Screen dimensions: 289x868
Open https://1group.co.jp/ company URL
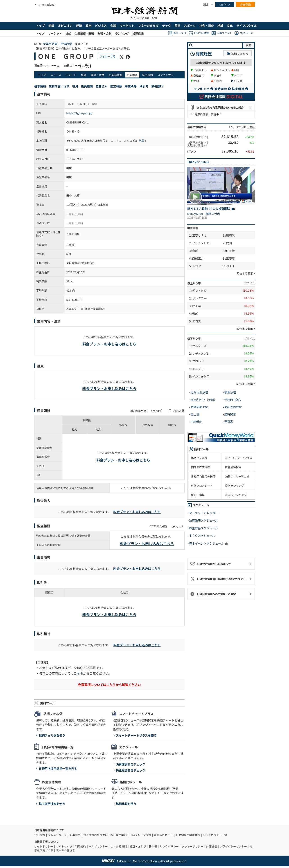[x=79, y=113]
